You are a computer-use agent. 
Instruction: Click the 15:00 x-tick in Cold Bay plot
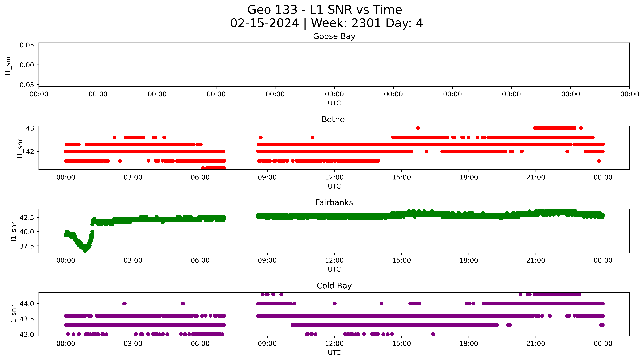(x=401, y=344)
